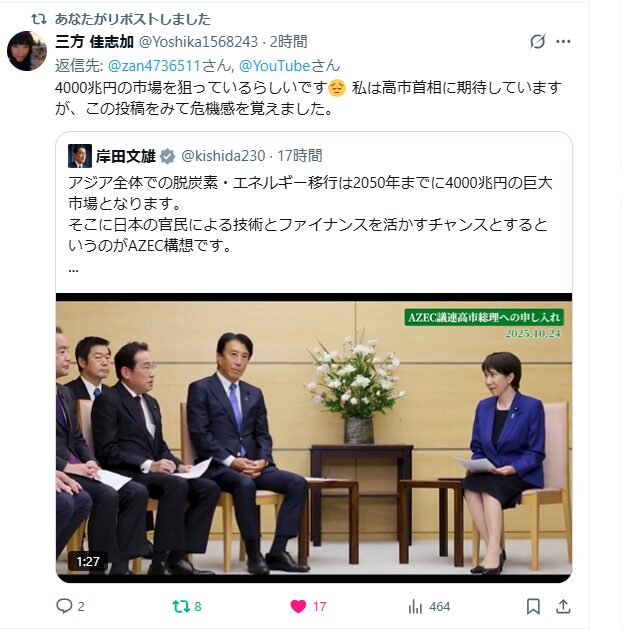This screenshot has width=625, height=630.
Task: View post analytics bar chart icon
Action: pyautogui.click(x=415, y=606)
